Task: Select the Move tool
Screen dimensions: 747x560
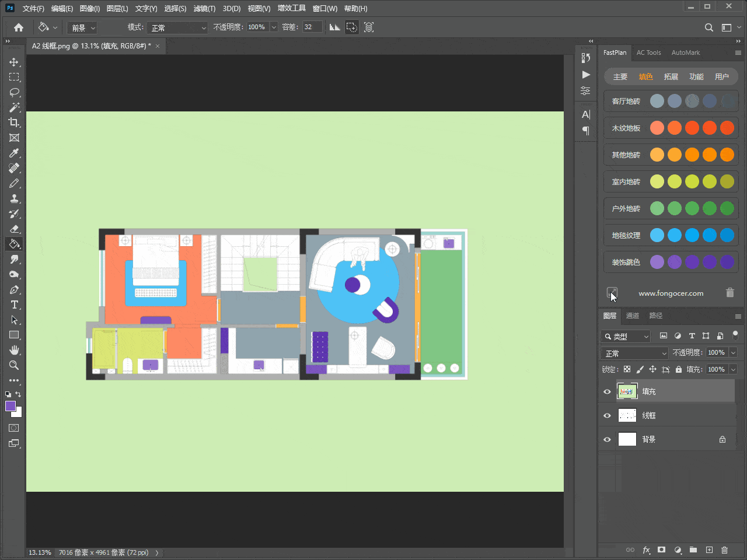Action: click(14, 62)
